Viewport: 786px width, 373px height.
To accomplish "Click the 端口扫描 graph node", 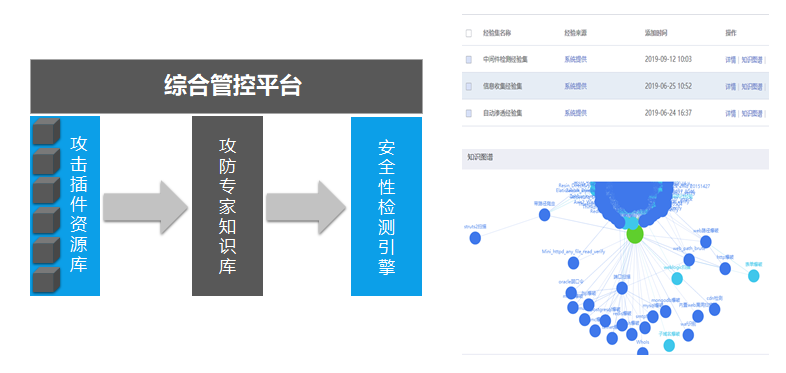I will (622, 288).
